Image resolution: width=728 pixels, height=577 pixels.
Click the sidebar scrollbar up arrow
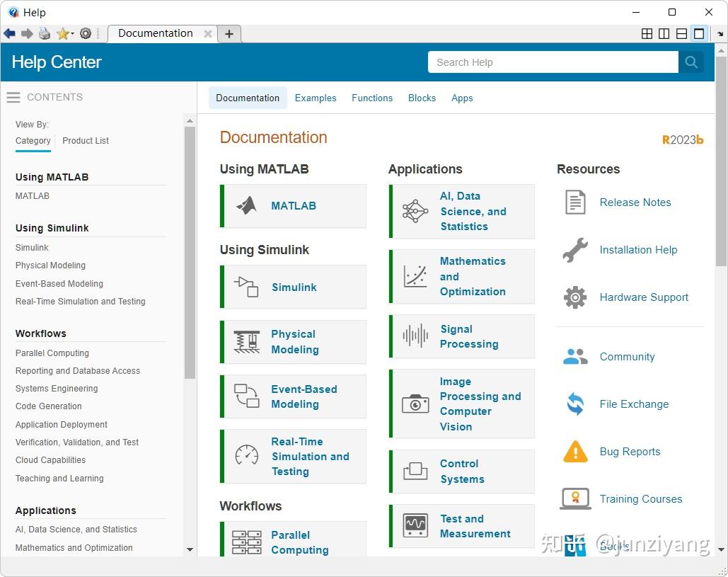(x=190, y=121)
